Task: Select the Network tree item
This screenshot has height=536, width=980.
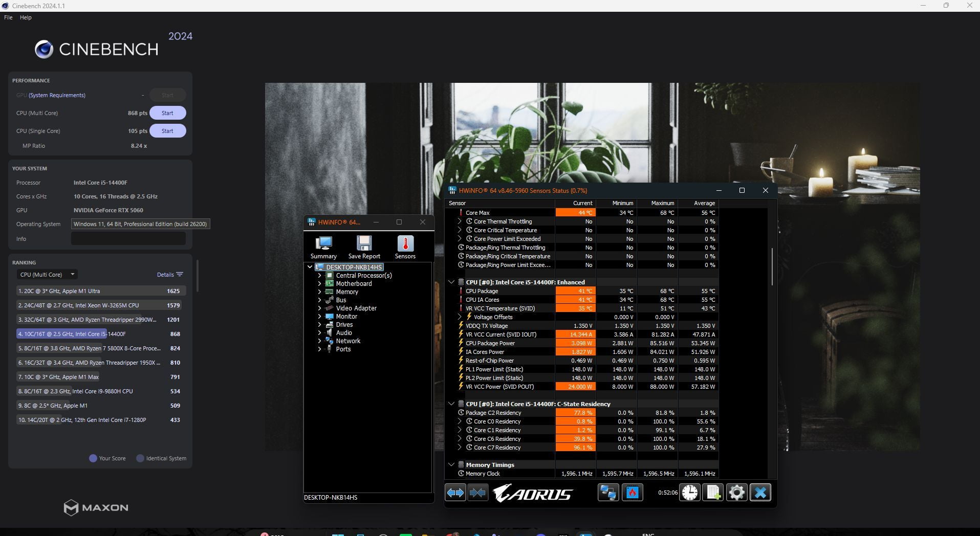Action: pyautogui.click(x=348, y=341)
